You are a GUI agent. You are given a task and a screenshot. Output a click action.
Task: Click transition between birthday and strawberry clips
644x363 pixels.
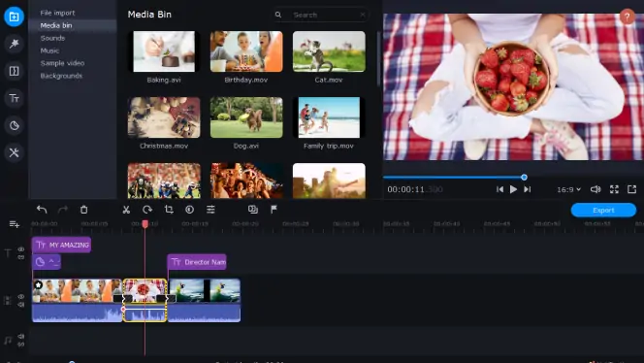(x=123, y=299)
